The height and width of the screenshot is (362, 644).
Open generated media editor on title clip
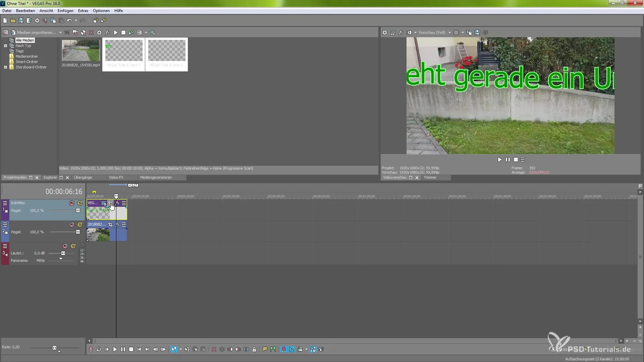(104, 203)
